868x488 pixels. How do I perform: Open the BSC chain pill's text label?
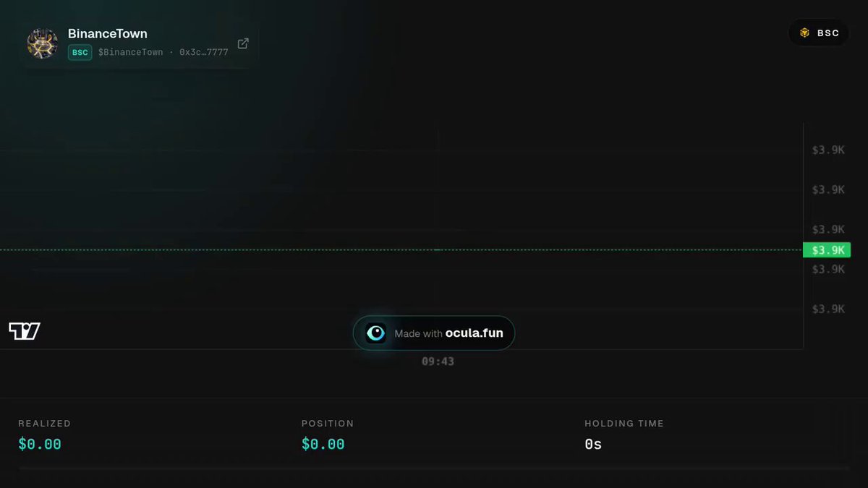tap(828, 33)
